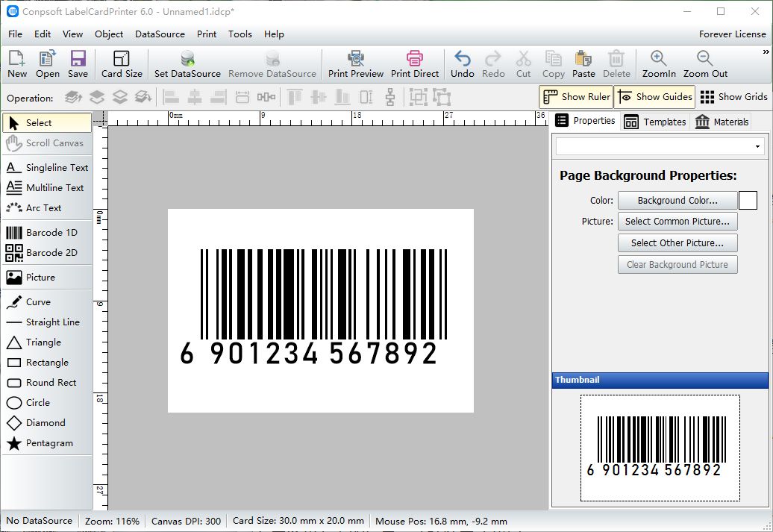Image resolution: width=773 pixels, height=532 pixels.
Task: Select the Pentagram star tool
Action: coord(47,443)
